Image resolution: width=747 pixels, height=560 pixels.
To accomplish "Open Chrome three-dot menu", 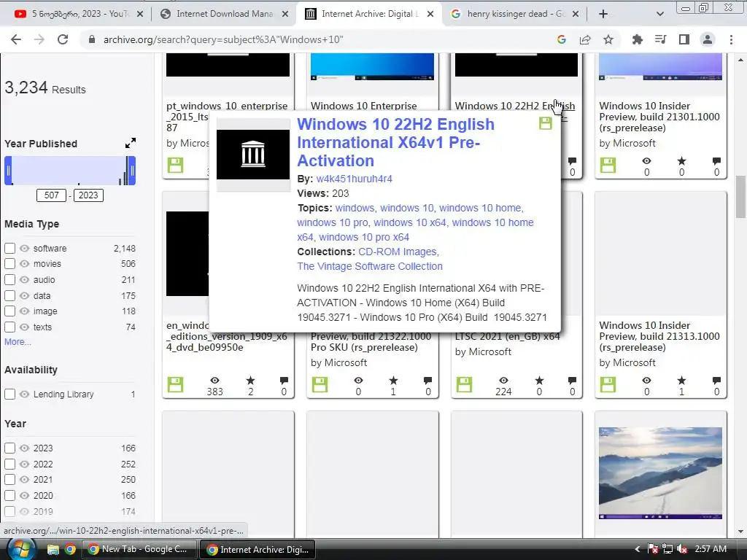I will pyautogui.click(x=731, y=39).
